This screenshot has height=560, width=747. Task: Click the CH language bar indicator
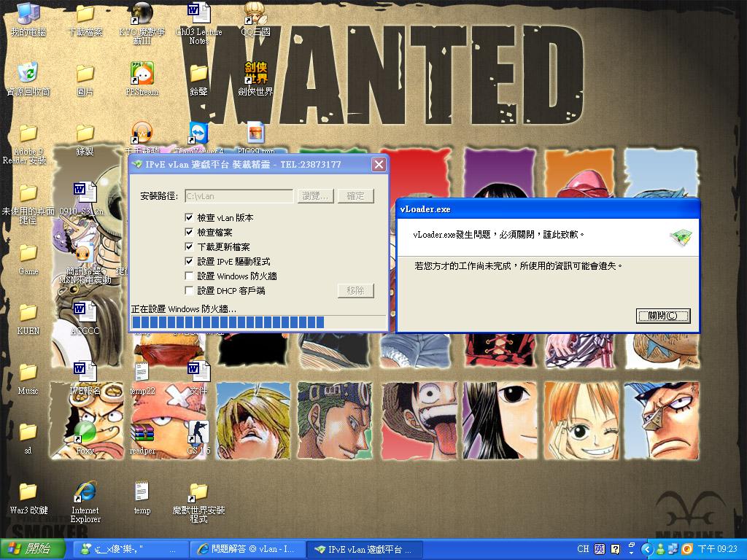pyautogui.click(x=583, y=549)
